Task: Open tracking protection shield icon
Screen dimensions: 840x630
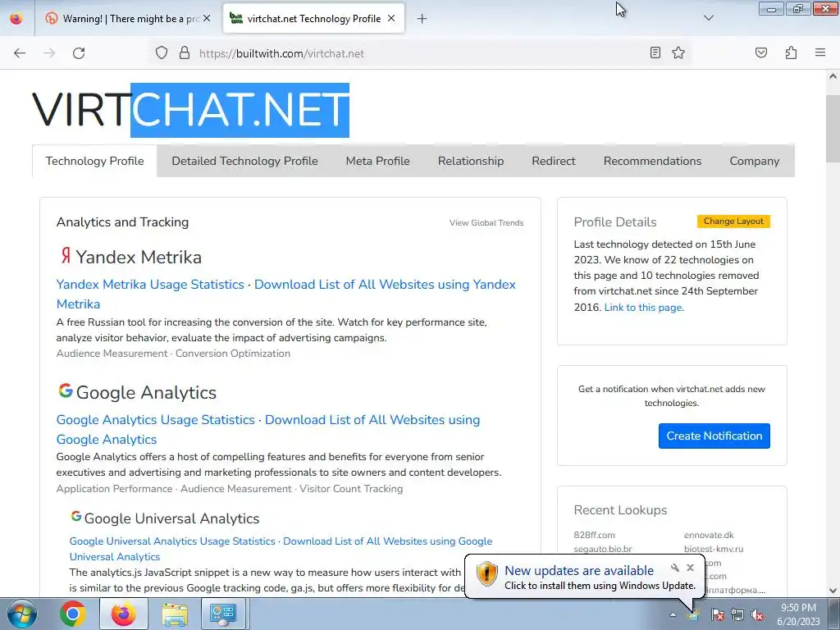Action: click(x=162, y=53)
